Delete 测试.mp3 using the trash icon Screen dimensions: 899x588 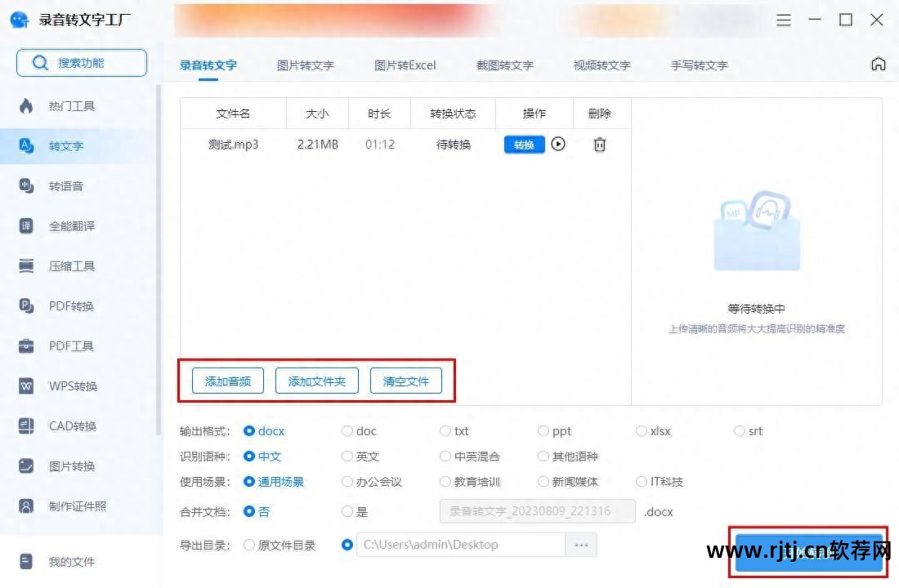tap(599, 144)
